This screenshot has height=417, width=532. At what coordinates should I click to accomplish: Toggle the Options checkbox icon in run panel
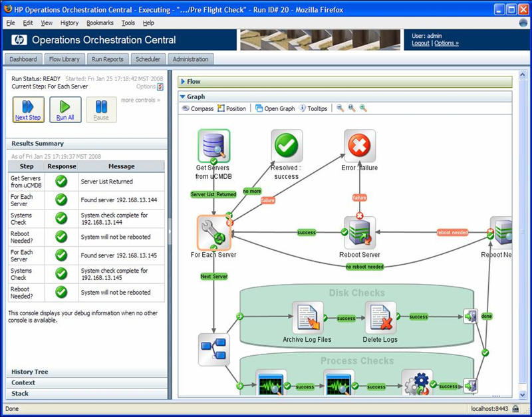coord(160,87)
